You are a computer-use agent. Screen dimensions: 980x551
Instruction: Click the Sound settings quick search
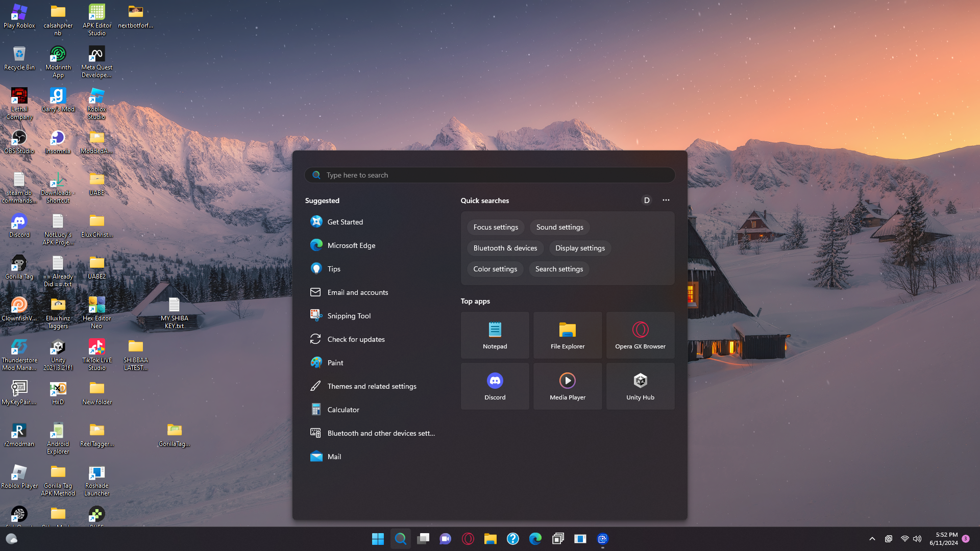(559, 227)
